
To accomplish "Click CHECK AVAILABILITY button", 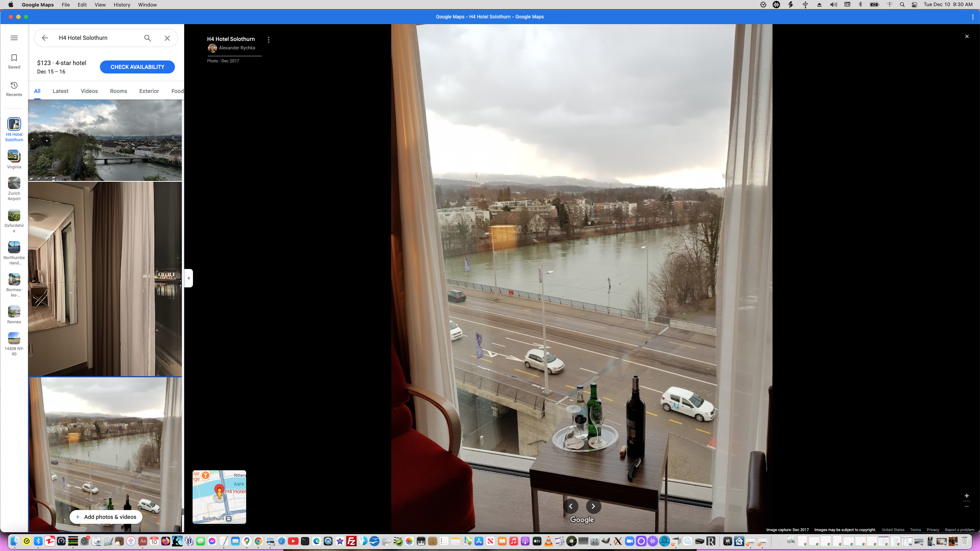I will coord(137,67).
